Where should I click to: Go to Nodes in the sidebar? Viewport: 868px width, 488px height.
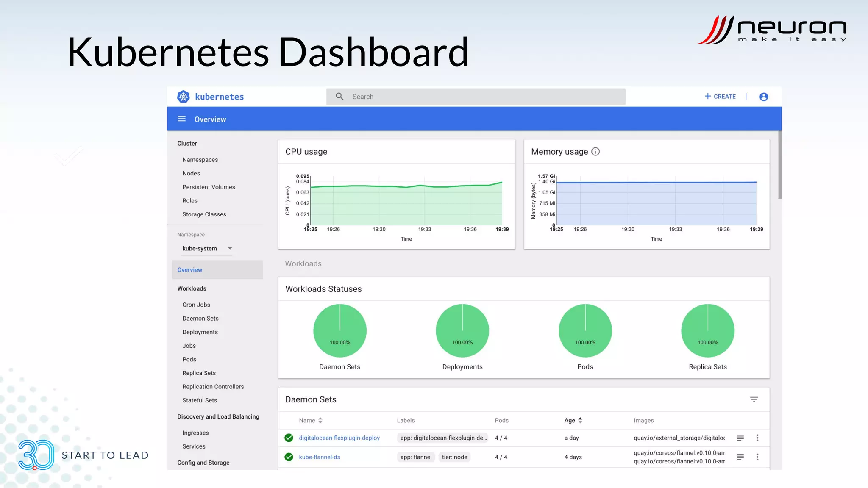pos(191,173)
